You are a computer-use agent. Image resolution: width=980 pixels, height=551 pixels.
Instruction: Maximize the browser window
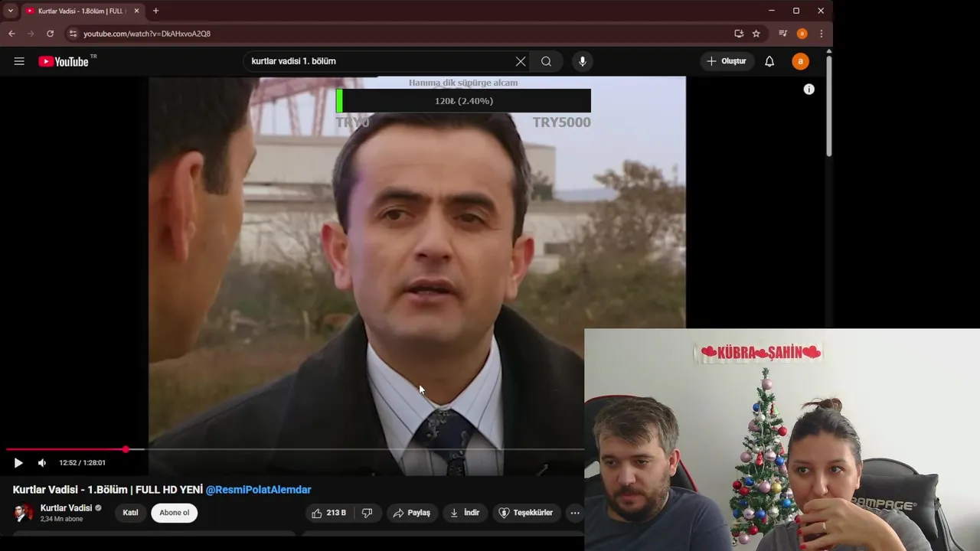[796, 11]
